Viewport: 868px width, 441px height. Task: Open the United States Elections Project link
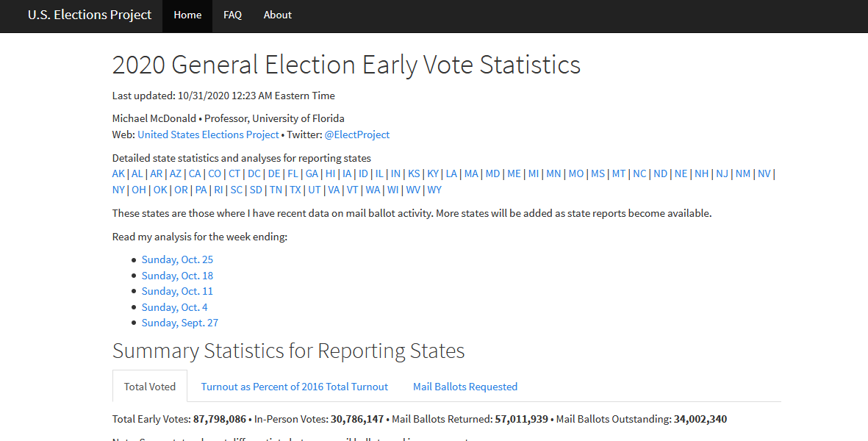[208, 135]
